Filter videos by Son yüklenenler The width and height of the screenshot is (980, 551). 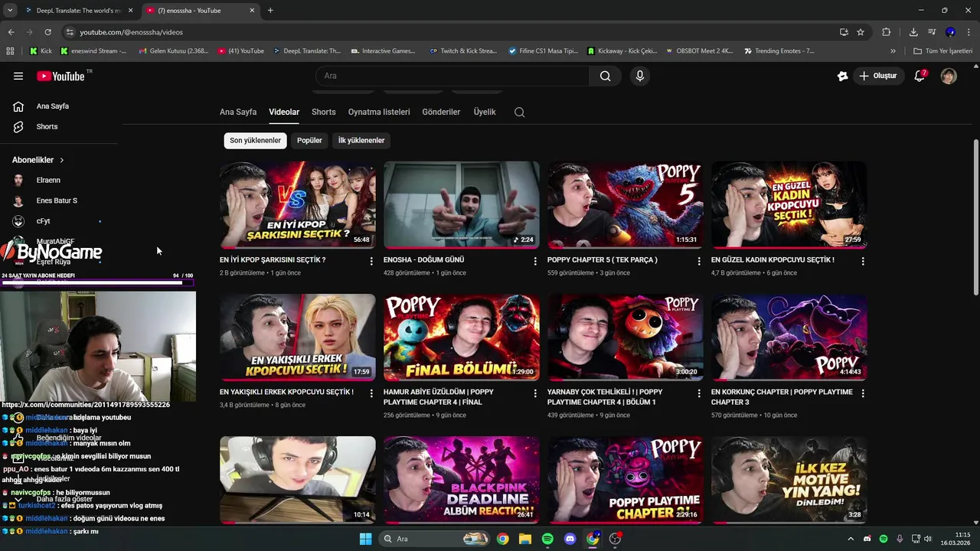coord(255,140)
